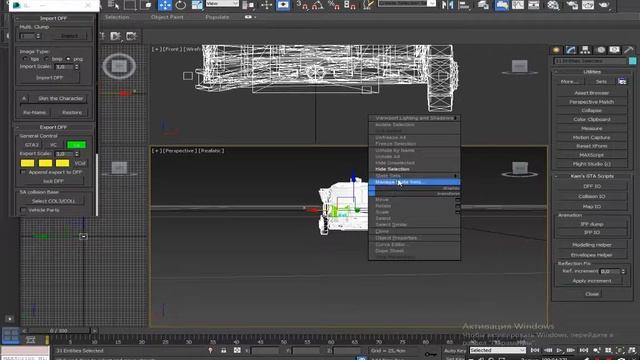Collapse Kam's GTA Scripts rollout
Screen dimensions: 640x360
[x=592, y=176]
